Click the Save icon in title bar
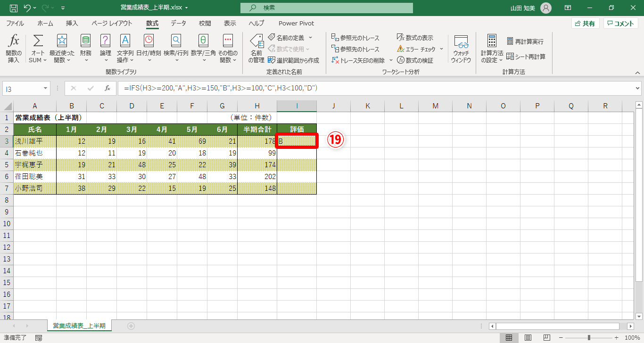This screenshot has width=644, height=343. point(13,8)
